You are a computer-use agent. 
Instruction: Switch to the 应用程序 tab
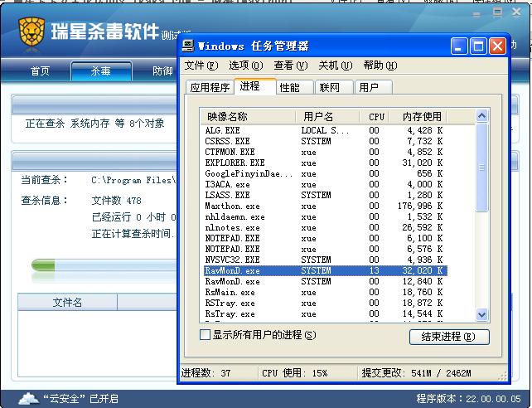pyautogui.click(x=210, y=88)
